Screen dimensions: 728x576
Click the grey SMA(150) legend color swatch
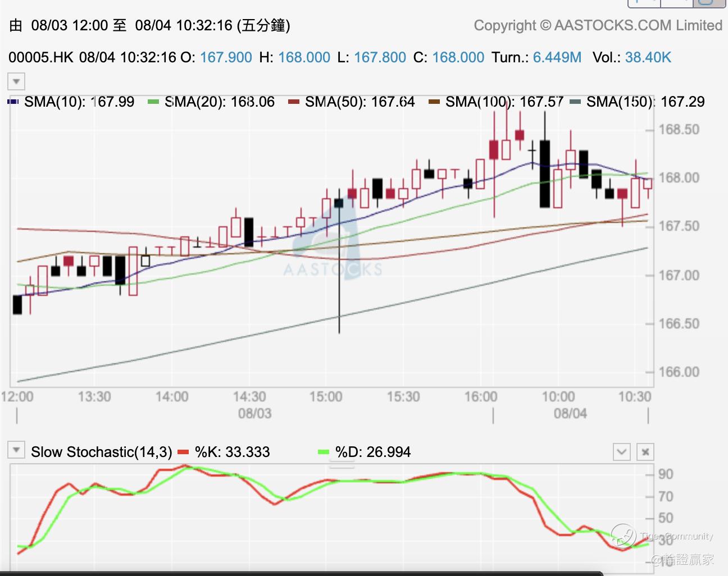(x=575, y=102)
